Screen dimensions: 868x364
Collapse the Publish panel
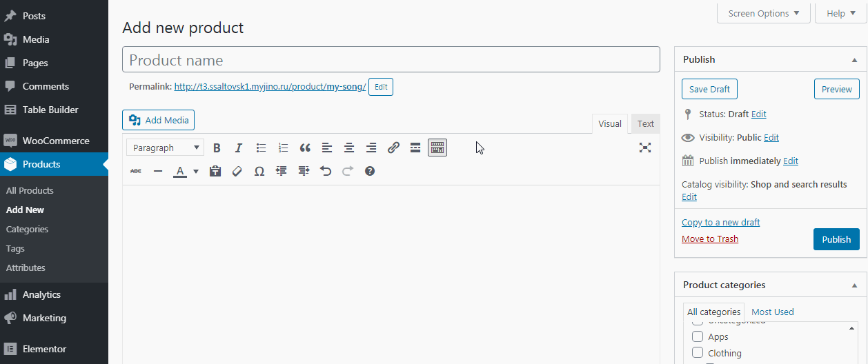click(x=855, y=60)
